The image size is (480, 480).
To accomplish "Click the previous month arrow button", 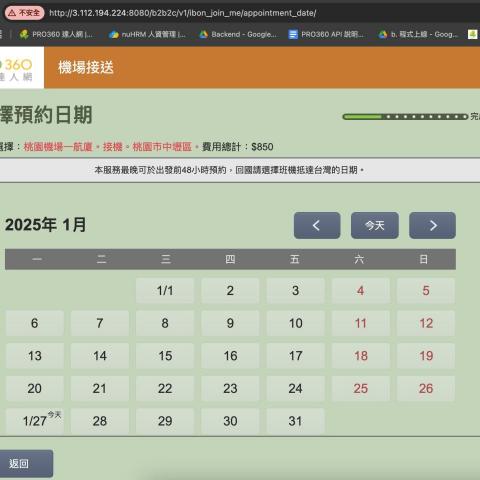I will [317, 225].
